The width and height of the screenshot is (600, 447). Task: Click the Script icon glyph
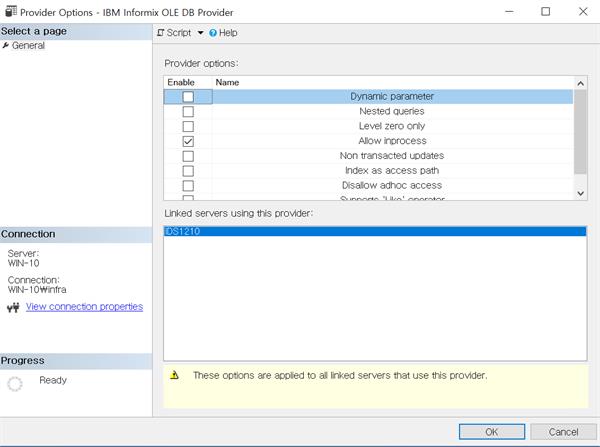click(161, 33)
